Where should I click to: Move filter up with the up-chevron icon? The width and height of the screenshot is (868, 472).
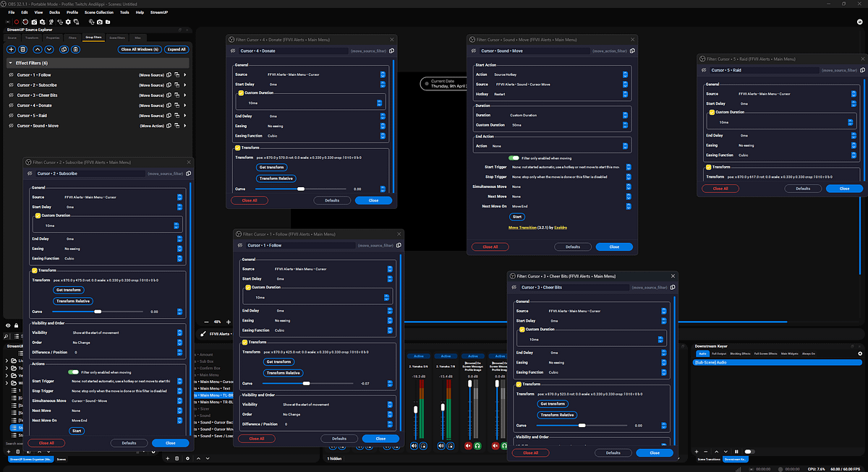pyautogui.click(x=38, y=50)
